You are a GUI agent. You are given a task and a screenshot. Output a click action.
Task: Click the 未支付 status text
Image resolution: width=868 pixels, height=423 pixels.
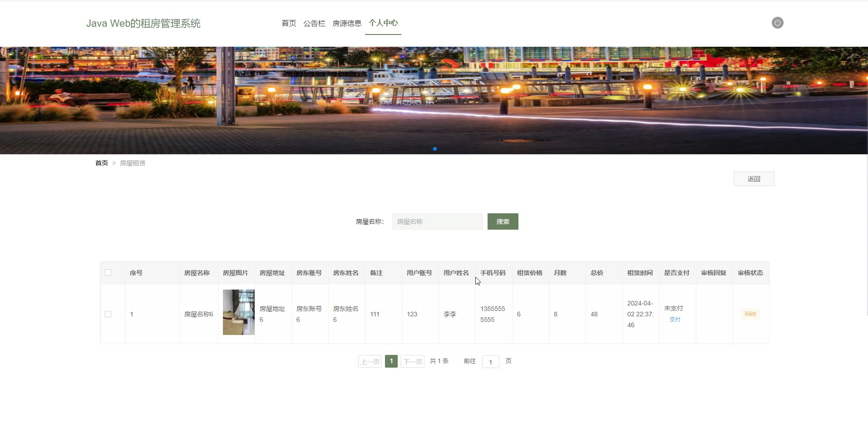coord(674,308)
